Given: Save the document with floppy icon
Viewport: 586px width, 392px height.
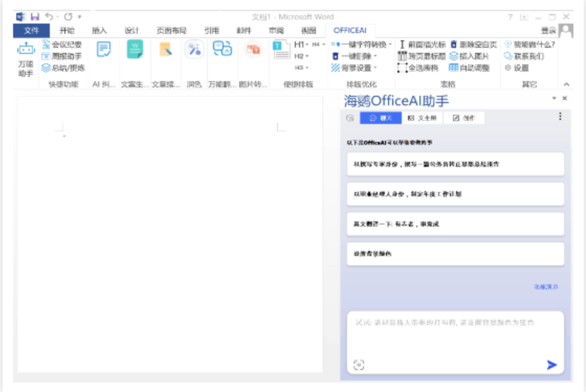Looking at the screenshot, I should [x=35, y=16].
